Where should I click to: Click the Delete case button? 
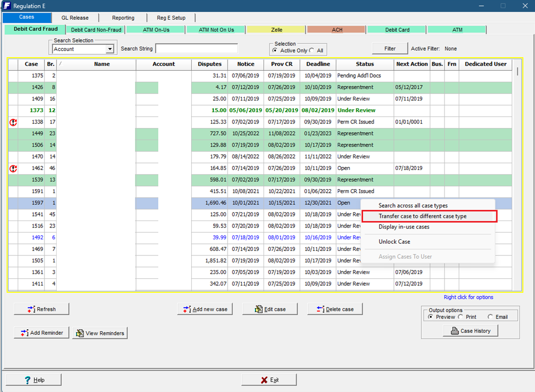tap(335, 309)
